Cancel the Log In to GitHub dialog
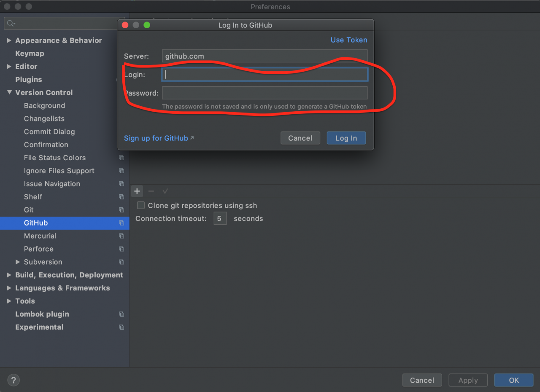Viewport: 540px width, 392px height. click(300, 138)
